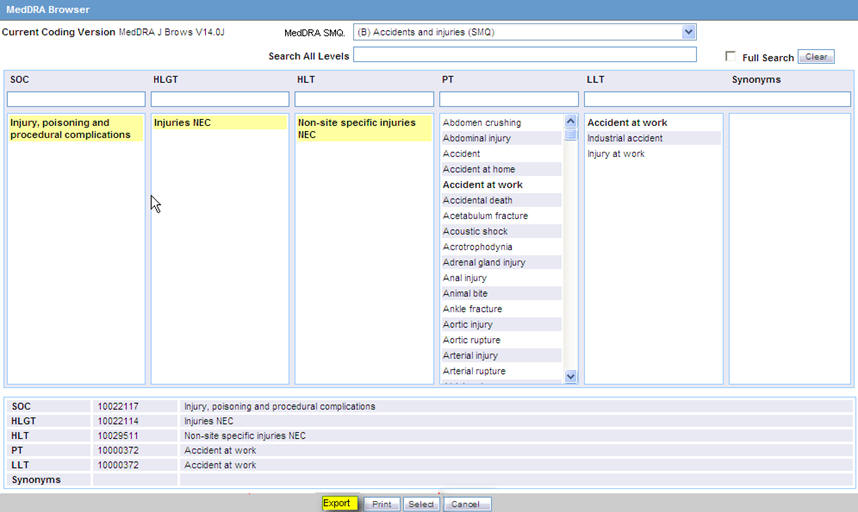Click the Clear button

click(x=816, y=56)
